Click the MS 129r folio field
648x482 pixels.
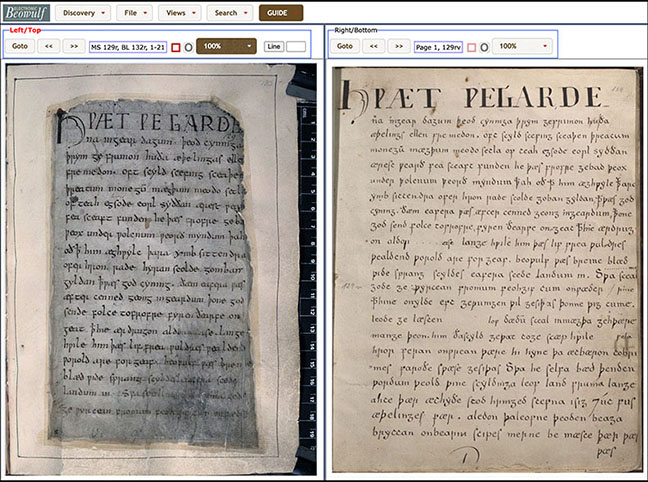click(128, 47)
